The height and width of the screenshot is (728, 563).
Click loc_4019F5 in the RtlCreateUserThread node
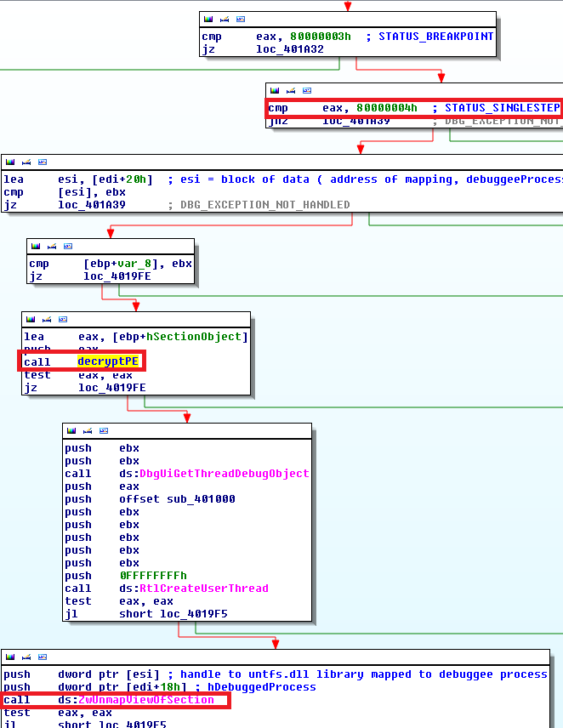[194, 614]
